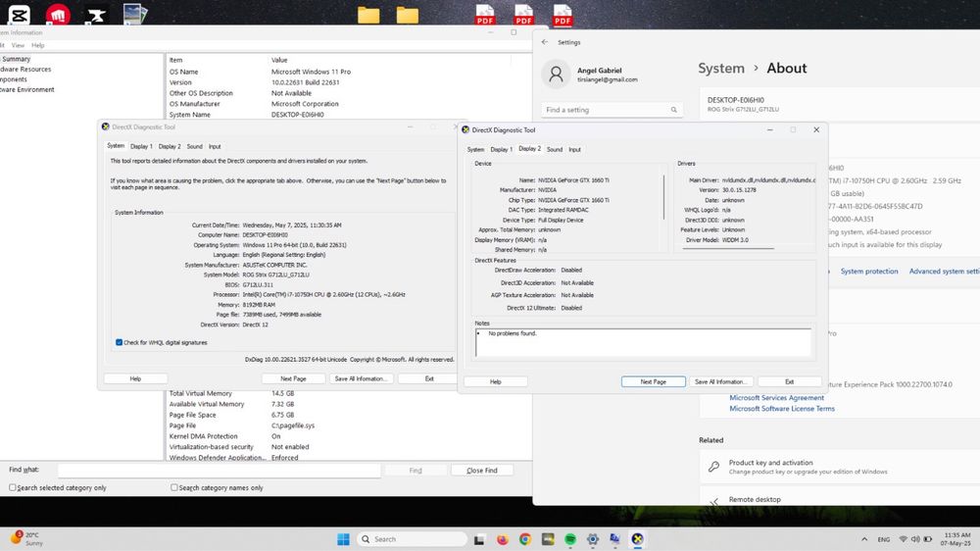The width and height of the screenshot is (980, 551).
Task: Open the weather widget showing 20°C Sunny
Action: coord(26,538)
